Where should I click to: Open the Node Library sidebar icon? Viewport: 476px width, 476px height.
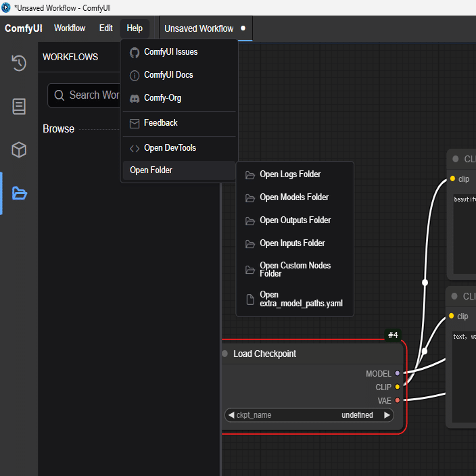(x=19, y=107)
